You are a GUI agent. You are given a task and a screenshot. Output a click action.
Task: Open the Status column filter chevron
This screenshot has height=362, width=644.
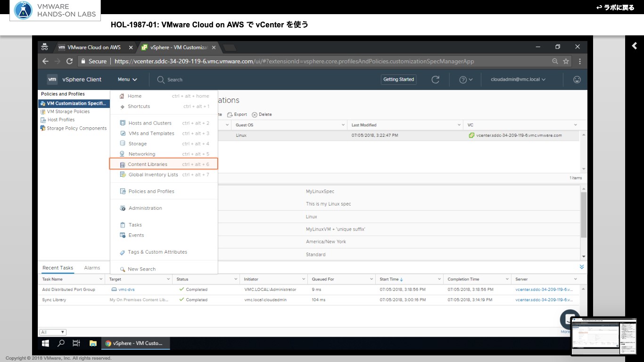(235, 279)
